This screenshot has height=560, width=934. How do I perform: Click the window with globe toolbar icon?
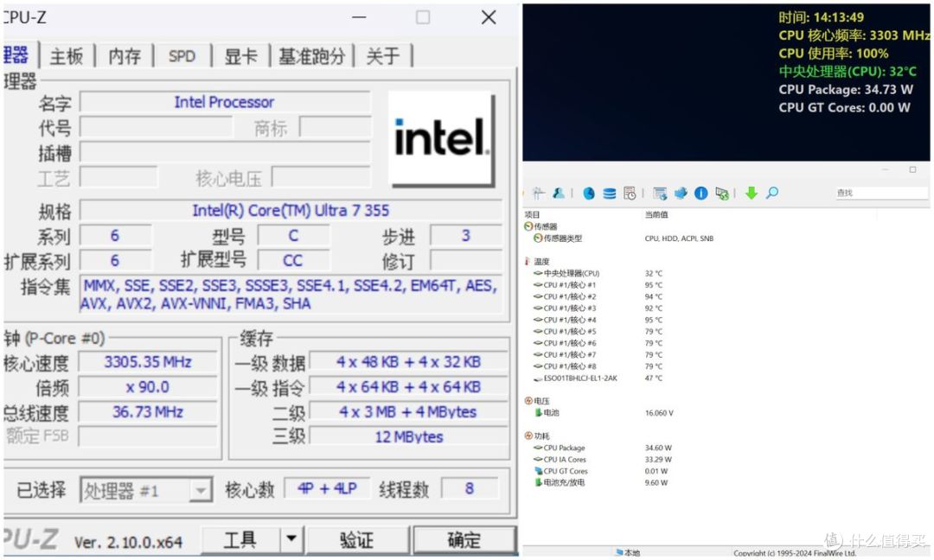click(660, 193)
